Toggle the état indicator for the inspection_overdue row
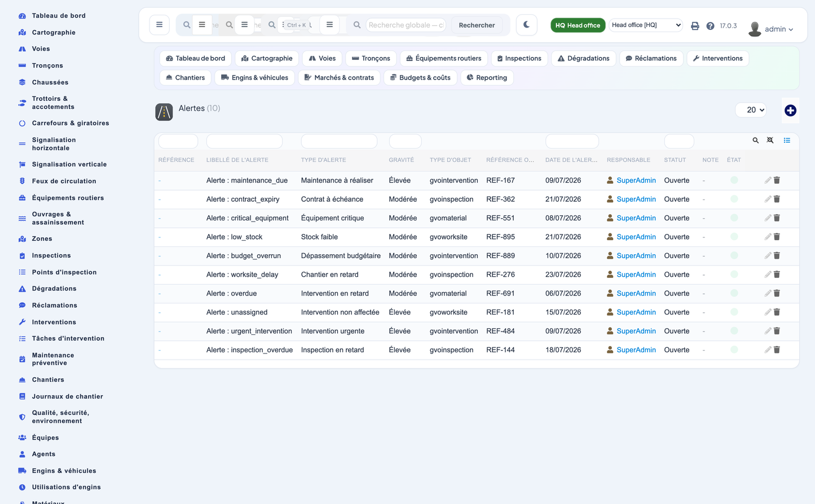The width and height of the screenshot is (815, 504). (734, 350)
